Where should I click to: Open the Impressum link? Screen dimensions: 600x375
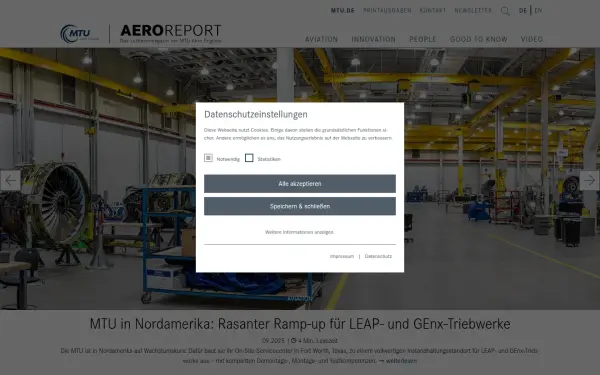[342, 256]
